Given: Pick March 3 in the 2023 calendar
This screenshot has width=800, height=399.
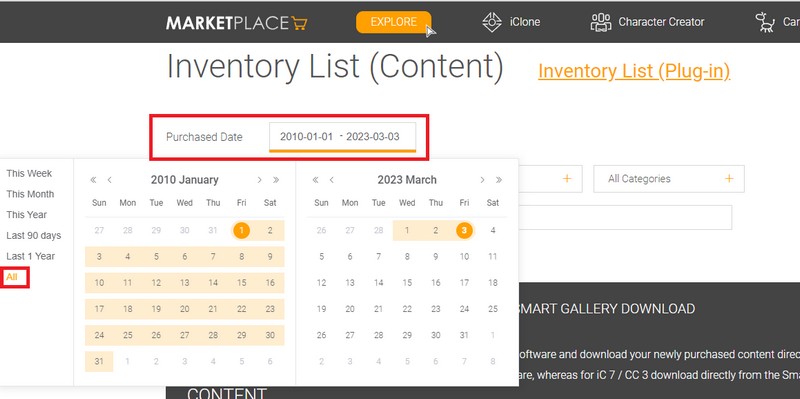Looking at the screenshot, I should coord(464,231).
